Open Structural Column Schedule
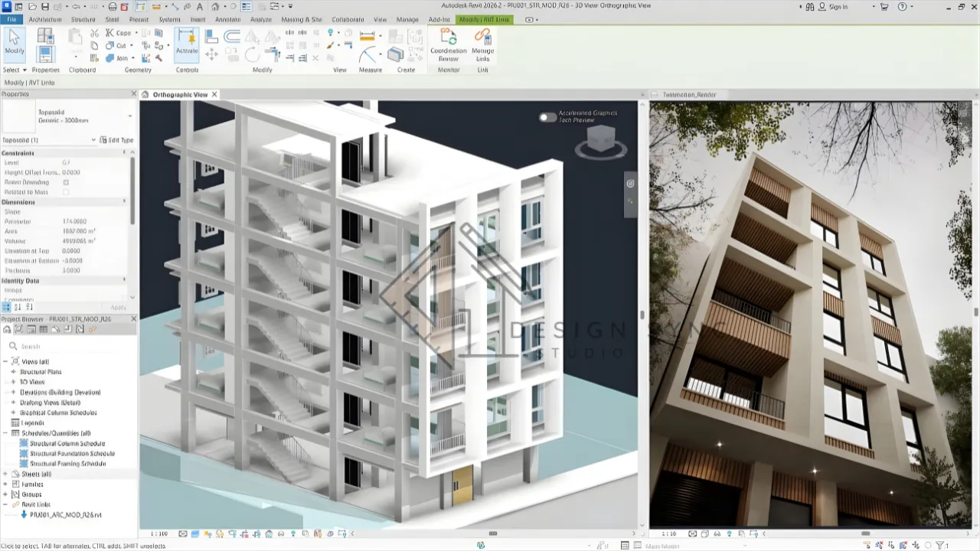 click(67, 443)
